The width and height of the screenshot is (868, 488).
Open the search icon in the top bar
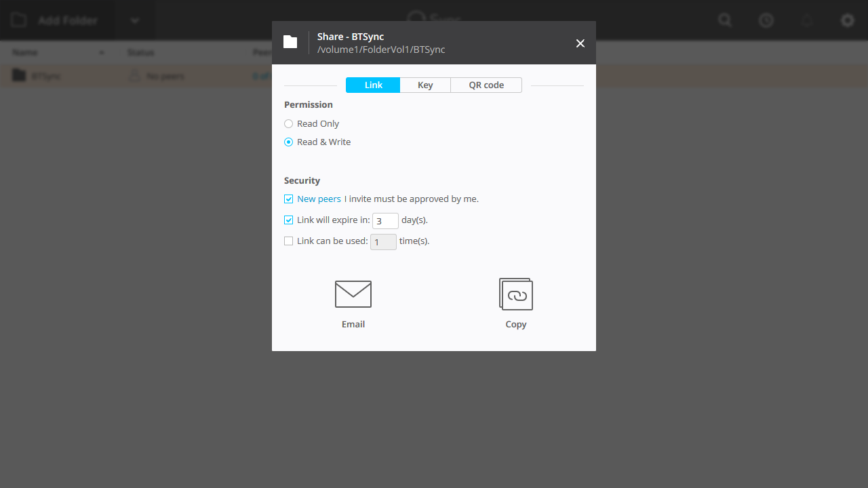click(x=726, y=20)
